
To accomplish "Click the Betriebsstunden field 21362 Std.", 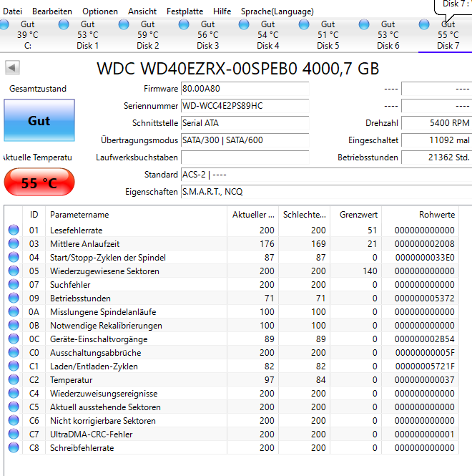I will pyautogui.click(x=436, y=157).
